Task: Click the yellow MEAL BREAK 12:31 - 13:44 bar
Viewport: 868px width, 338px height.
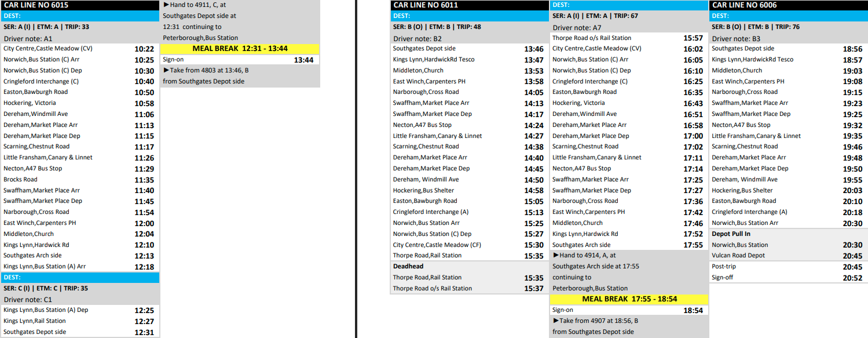Action: (240, 49)
